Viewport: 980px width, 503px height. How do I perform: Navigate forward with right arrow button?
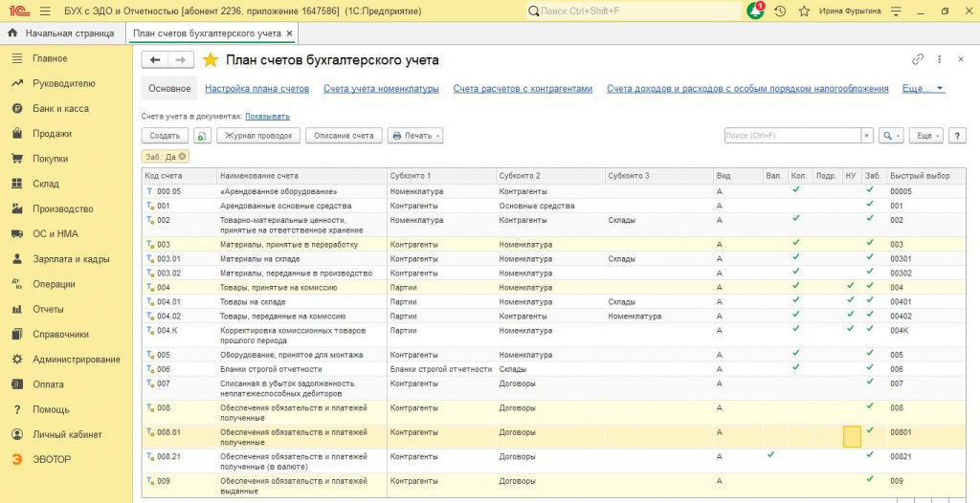181,60
